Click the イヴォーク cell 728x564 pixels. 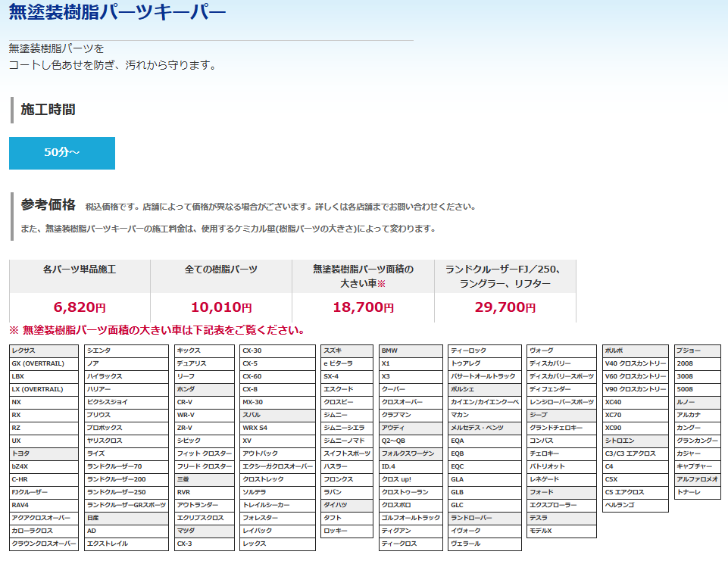click(485, 531)
